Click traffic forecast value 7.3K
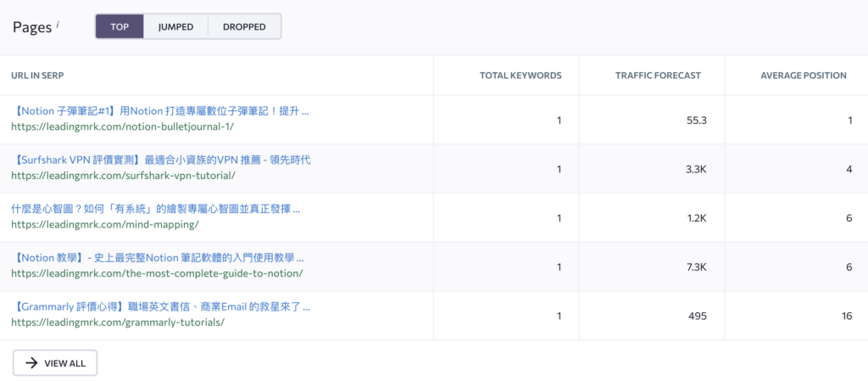This screenshot has width=868, height=381. [697, 267]
